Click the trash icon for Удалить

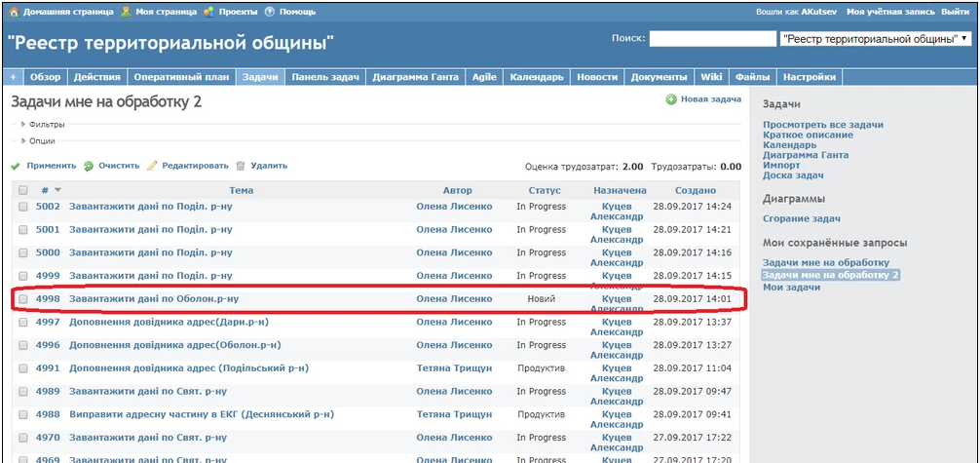[241, 166]
